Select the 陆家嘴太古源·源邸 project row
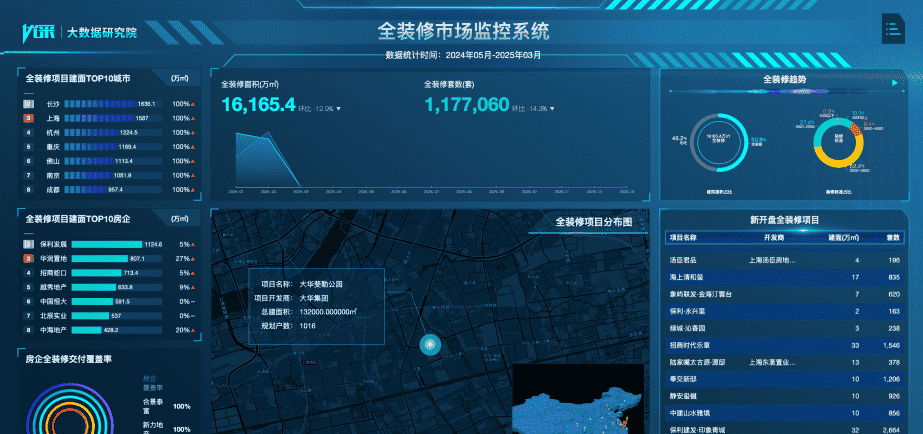 (x=785, y=362)
